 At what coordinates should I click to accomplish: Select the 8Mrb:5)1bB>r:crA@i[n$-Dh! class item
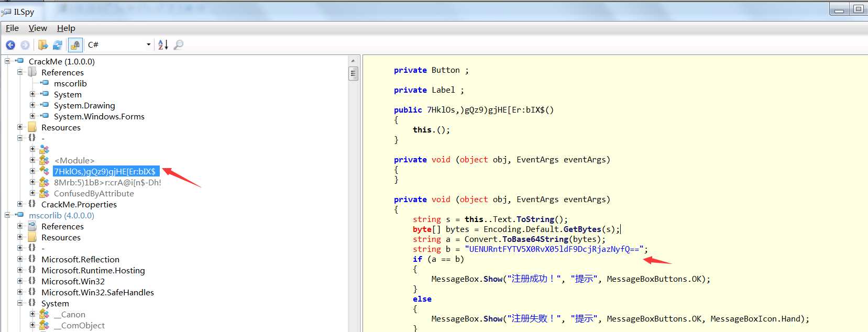pos(107,182)
